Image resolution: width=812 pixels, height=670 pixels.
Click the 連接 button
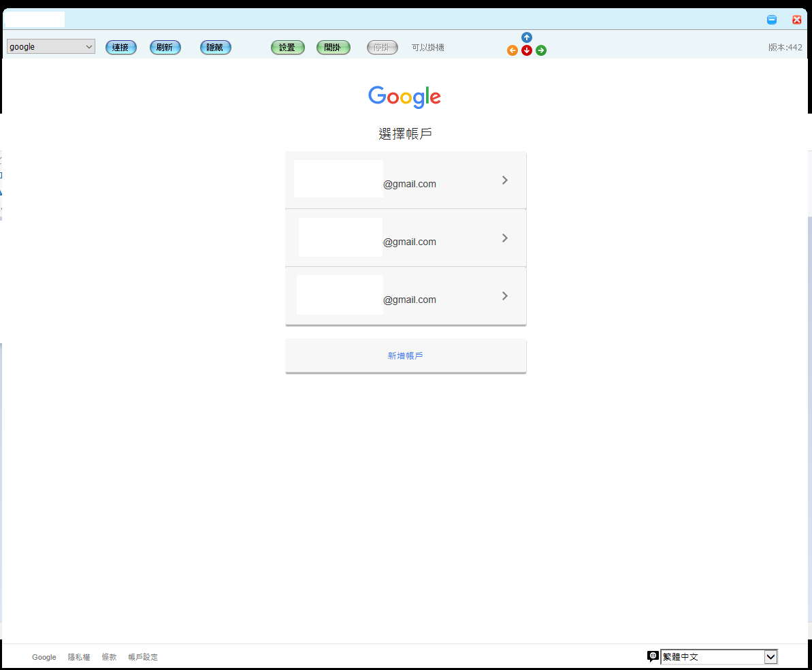120,47
